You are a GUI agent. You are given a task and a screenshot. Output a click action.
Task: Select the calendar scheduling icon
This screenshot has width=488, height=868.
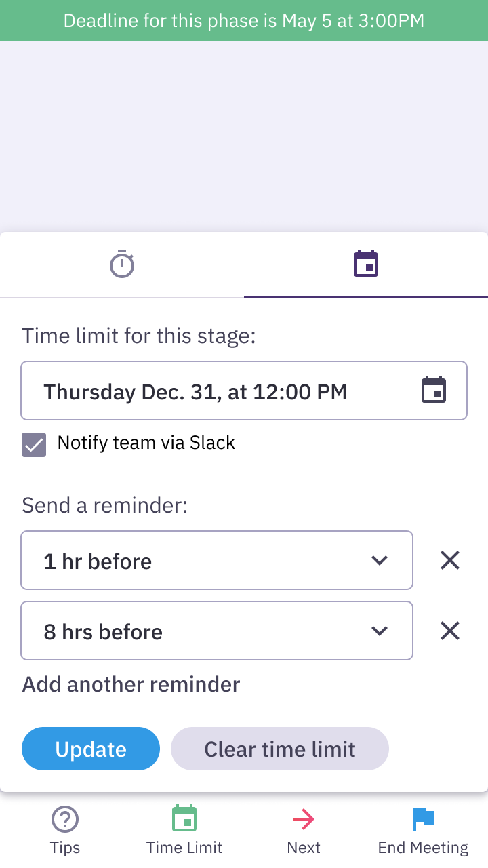[x=366, y=264]
